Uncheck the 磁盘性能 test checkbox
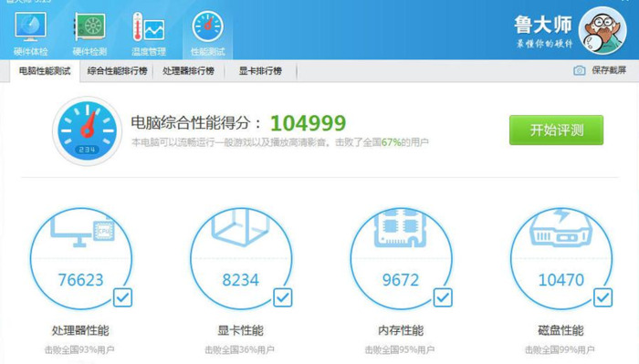Viewport: 639px width, 364px height. tap(603, 297)
